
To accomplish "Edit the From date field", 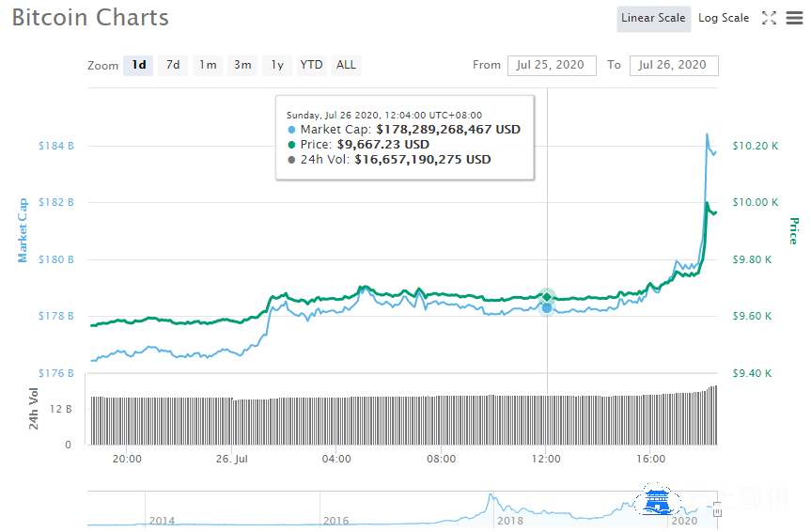I will tap(552, 65).
